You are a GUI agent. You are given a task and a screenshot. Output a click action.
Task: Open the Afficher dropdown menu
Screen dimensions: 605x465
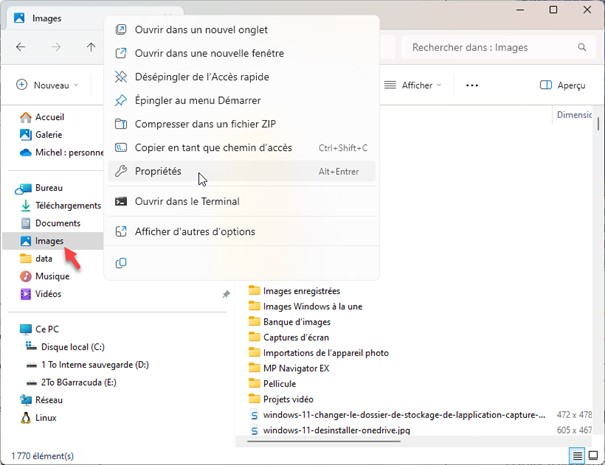pyautogui.click(x=413, y=86)
